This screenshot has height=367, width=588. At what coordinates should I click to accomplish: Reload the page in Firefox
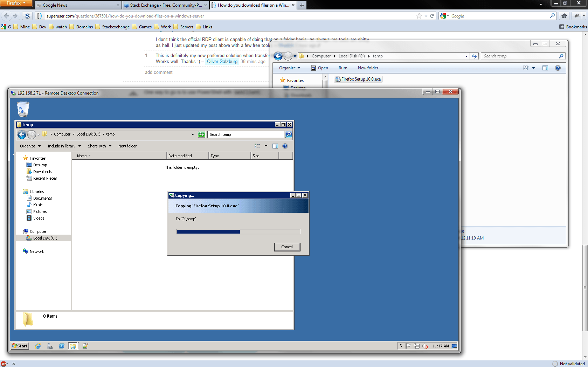pos(432,16)
